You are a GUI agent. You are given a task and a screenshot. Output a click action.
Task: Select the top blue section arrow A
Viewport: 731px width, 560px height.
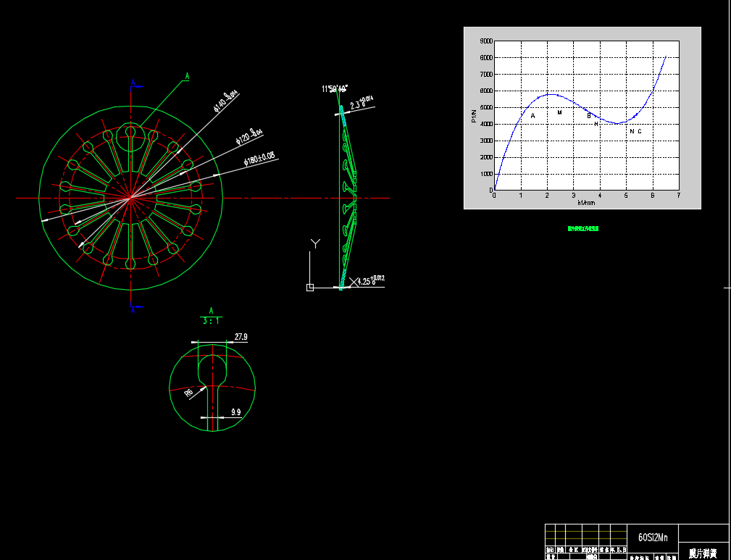pos(133,84)
